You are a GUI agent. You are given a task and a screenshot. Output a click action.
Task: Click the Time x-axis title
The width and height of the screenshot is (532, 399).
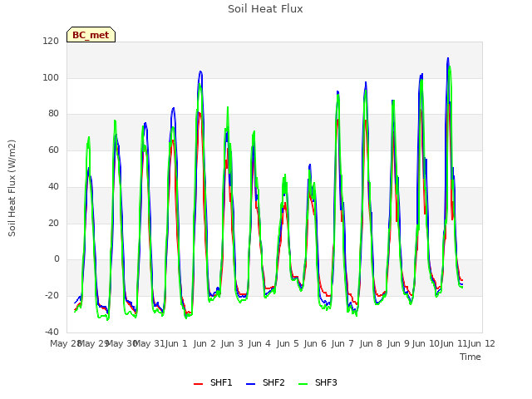[x=470, y=357]
